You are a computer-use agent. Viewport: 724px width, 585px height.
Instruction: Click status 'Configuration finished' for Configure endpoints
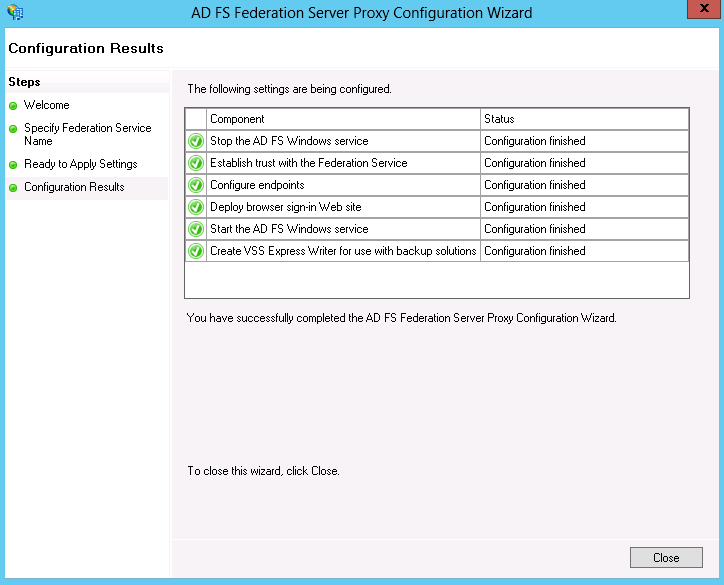(585, 185)
